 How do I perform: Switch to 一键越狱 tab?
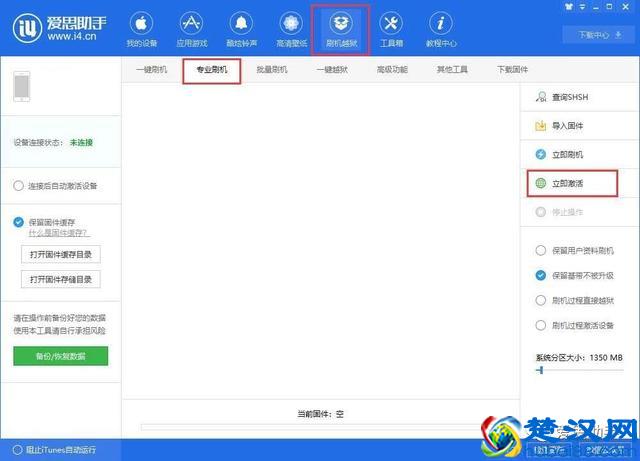(x=332, y=70)
